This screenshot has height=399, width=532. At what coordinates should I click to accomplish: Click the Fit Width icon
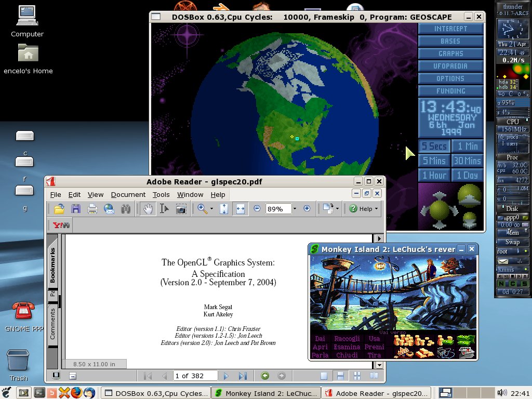pyautogui.click(x=240, y=209)
